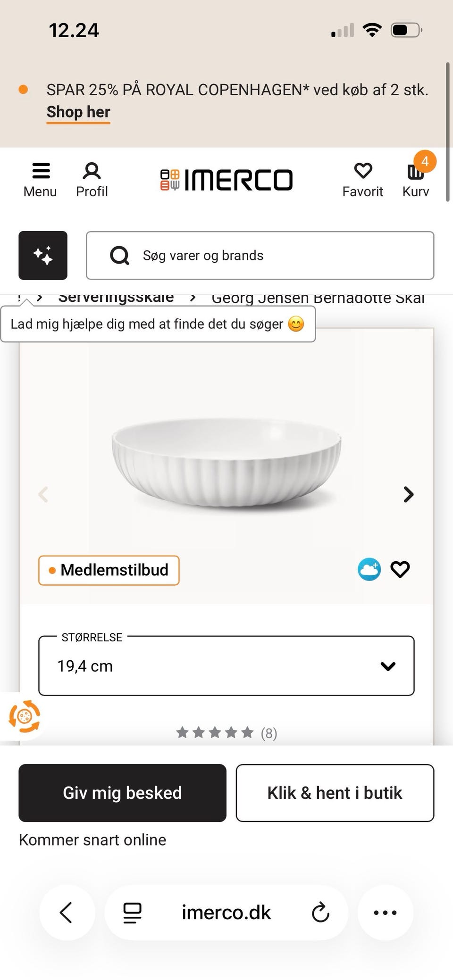
Task: Choose Klik & hent i butik
Action: click(x=335, y=793)
